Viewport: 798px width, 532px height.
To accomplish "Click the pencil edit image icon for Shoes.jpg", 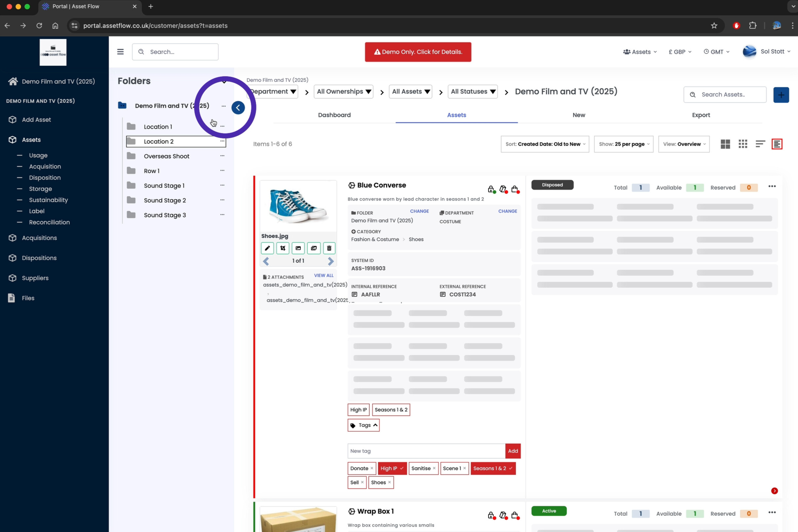I will (x=267, y=248).
